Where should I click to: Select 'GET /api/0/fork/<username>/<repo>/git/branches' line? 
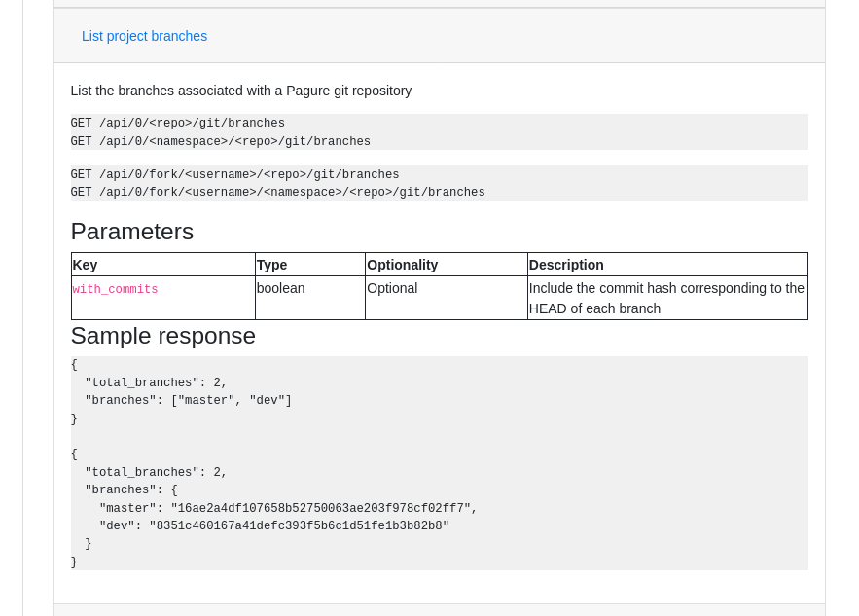click(234, 174)
